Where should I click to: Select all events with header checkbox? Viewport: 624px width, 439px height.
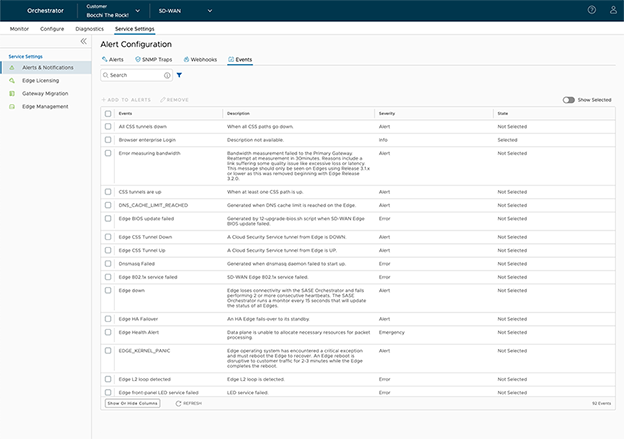[x=108, y=114]
